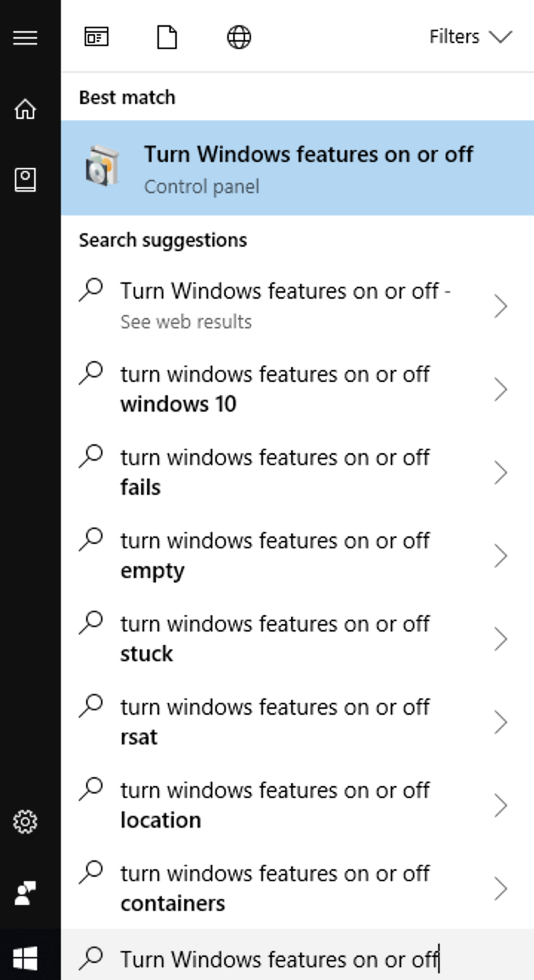Filter results by Web globe icon
534x980 pixels.
238,37
